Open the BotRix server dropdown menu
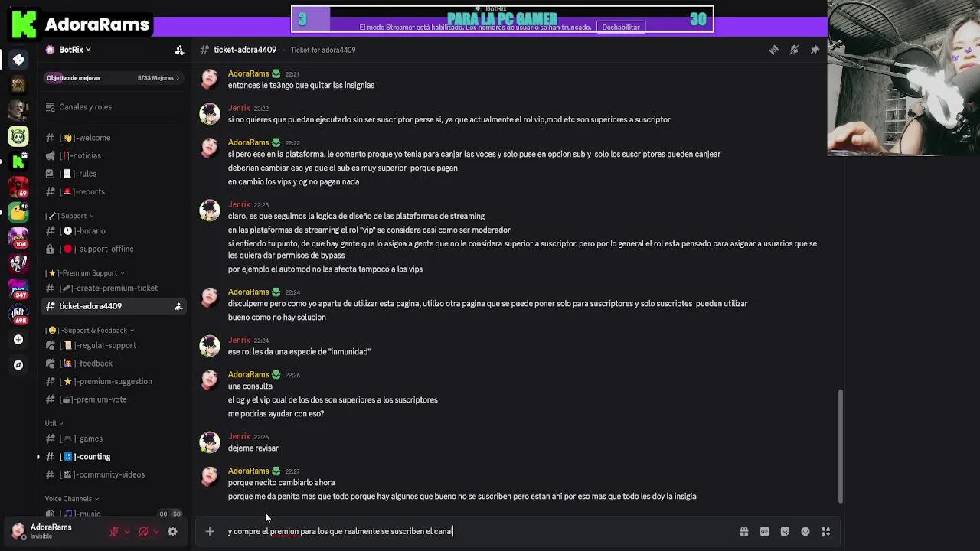 (69, 50)
